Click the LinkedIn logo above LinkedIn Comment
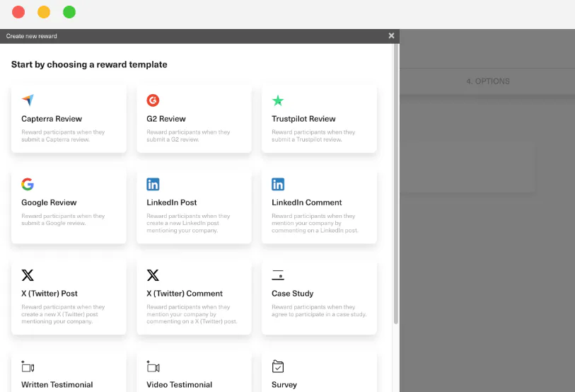Screen dimensions: 575x392 coord(278,184)
